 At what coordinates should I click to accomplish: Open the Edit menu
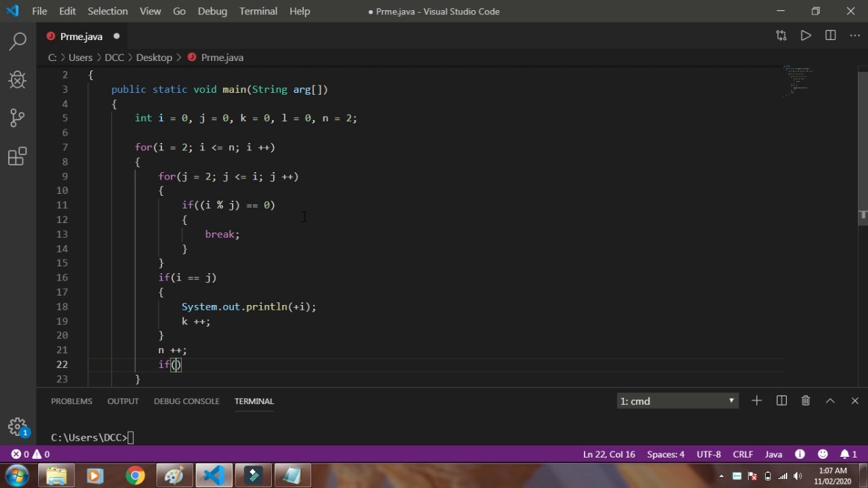pos(67,11)
